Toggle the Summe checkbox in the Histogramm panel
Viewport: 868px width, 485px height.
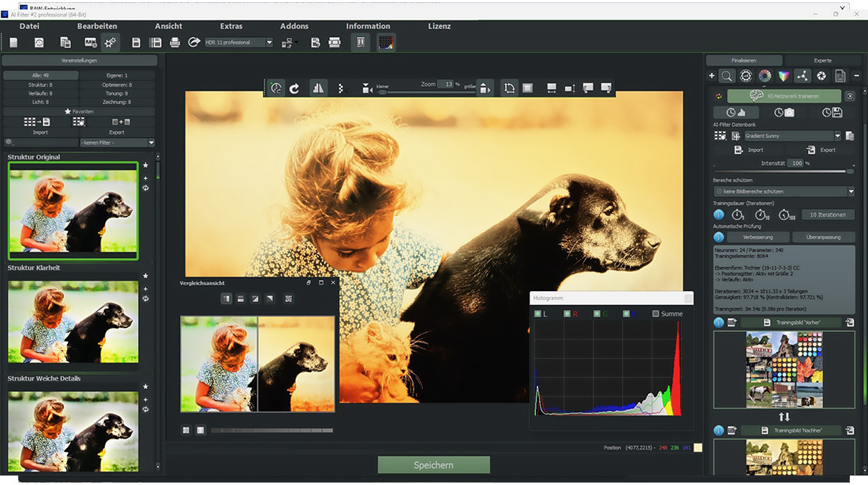click(654, 313)
